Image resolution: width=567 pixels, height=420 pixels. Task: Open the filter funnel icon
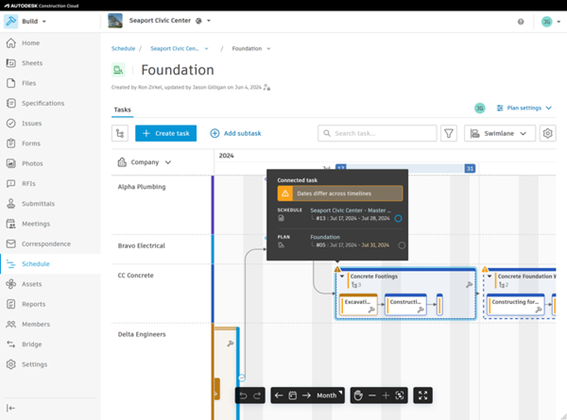click(x=448, y=133)
